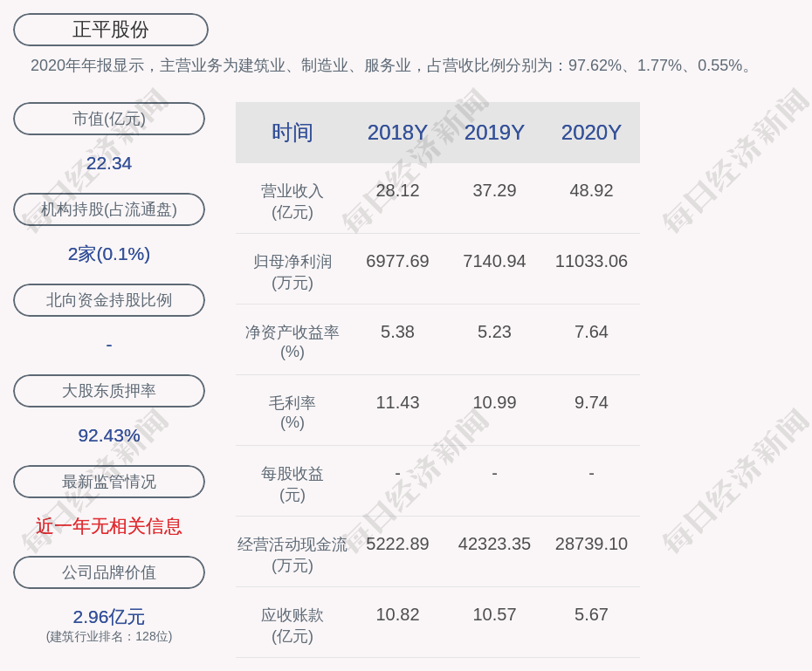The height and width of the screenshot is (671, 812).
Task: Click the 时间 table header
Action: point(292,133)
